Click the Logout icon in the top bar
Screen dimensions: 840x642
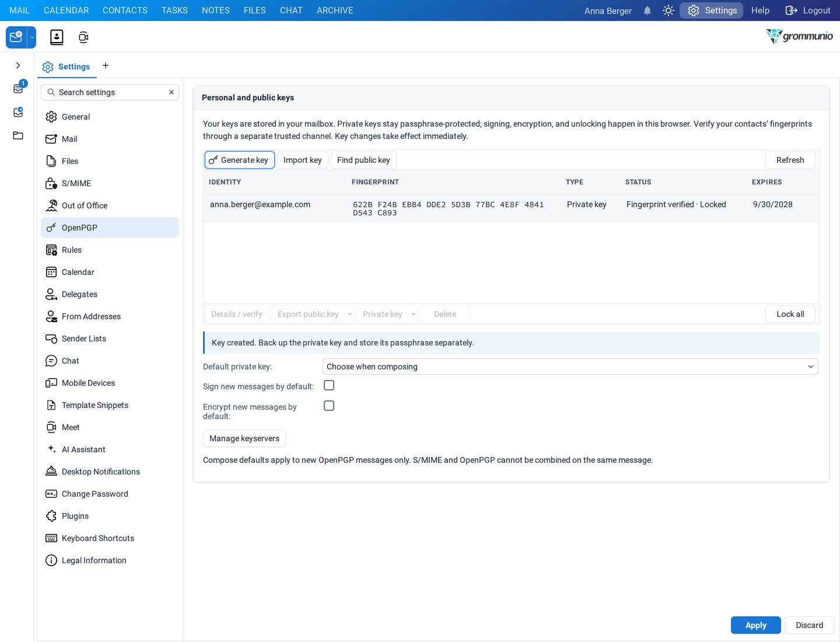click(x=791, y=11)
